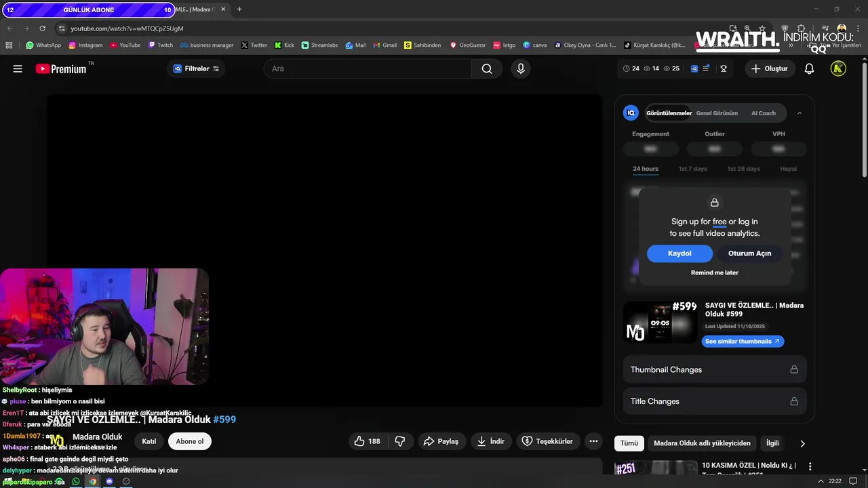The image size is (868, 488).
Task: Open the notifications bell
Action: pyautogui.click(x=809, y=68)
